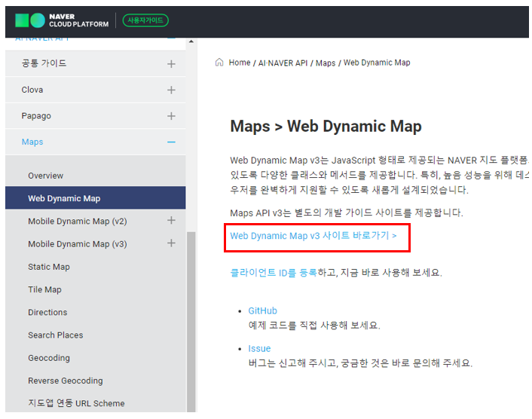The width and height of the screenshot is (532, 419).
Task: Expand Mobile Dynamic Map (v2) submenu
Action: pyautogui.click(x=171, y=221)
